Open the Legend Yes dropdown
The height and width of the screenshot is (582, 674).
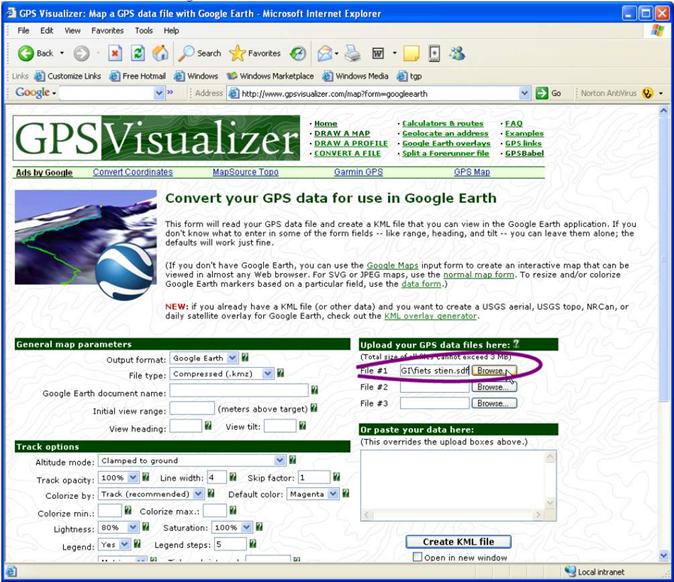(114, 545)
